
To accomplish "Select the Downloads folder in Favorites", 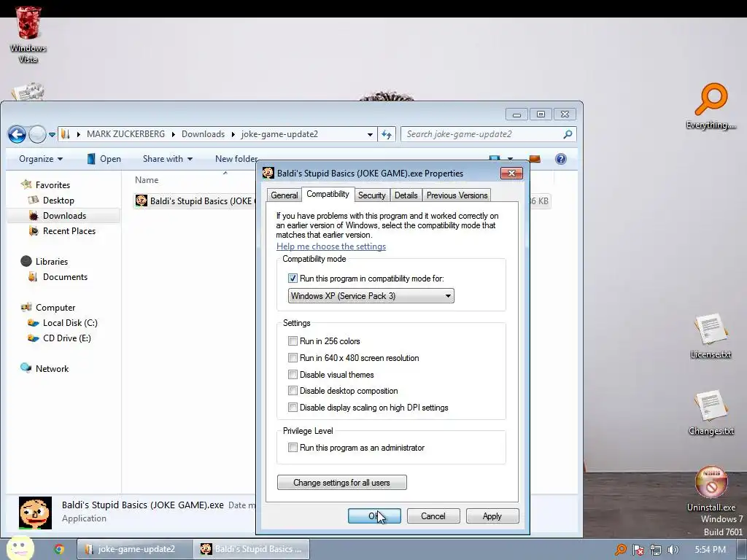I will pyautogui.click(x=64, y=216).
